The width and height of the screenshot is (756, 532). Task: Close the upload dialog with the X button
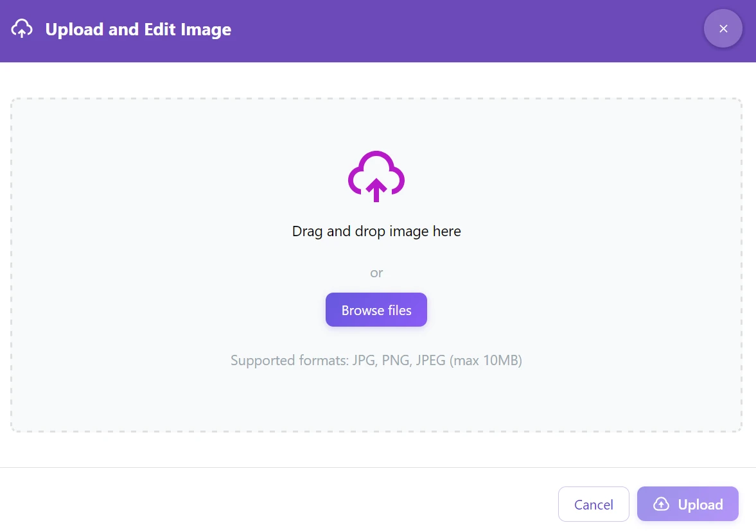tap(723, 29)
